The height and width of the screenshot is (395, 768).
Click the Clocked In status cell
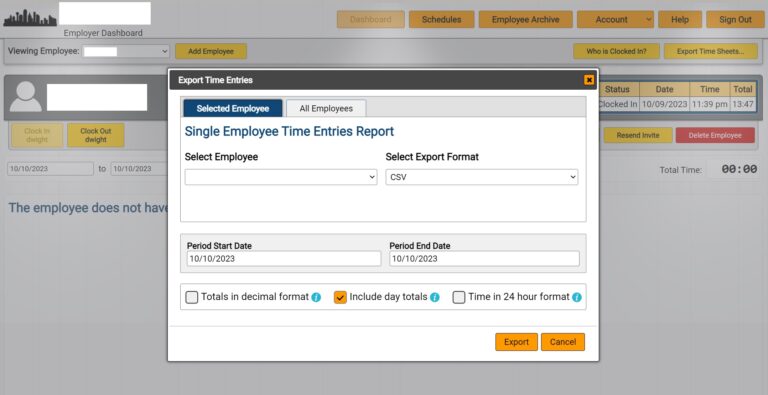tap(618, 104)
